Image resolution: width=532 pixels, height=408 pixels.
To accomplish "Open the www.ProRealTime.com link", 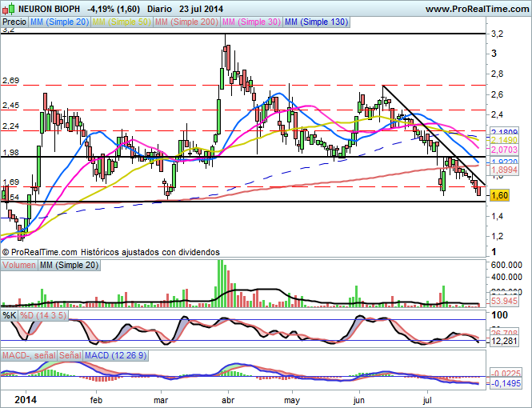I will coord(476,9).
